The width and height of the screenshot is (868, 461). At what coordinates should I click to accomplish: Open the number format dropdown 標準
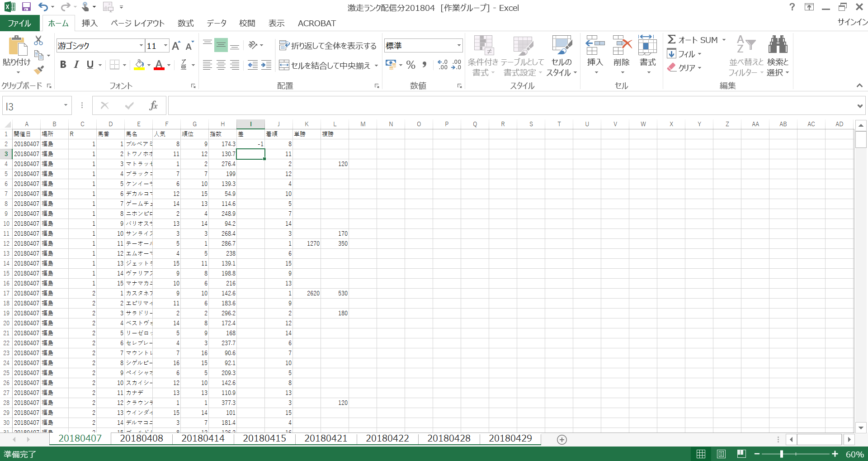click(x=459, y=46)
